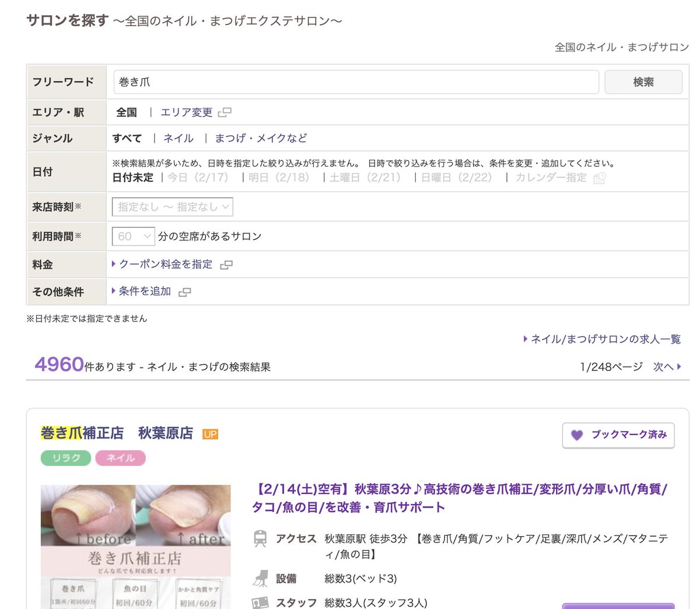The width and height of the screenshot is (700, 609).
Task: Click the 4960 result count text
Action: coord(60,365)
